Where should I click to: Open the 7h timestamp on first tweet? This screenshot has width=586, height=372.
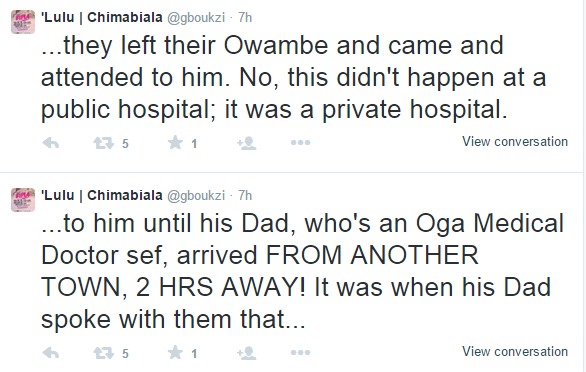tap(245, 17)
